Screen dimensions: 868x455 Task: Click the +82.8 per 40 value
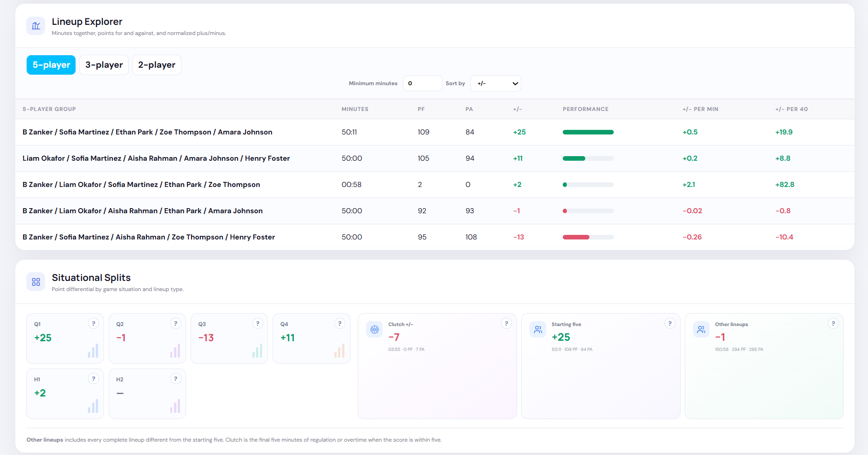tap(785, 185)
